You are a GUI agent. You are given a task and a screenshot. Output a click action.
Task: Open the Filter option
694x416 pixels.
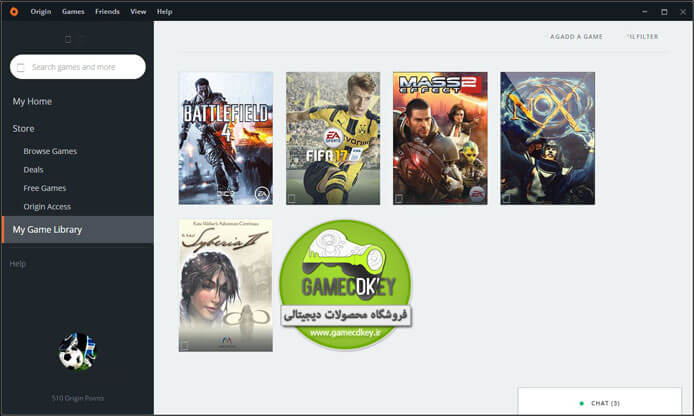click(x=643, y=37)
